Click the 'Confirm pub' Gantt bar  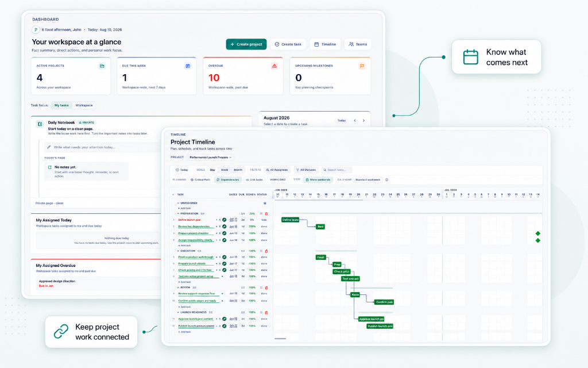click(384, 302)
